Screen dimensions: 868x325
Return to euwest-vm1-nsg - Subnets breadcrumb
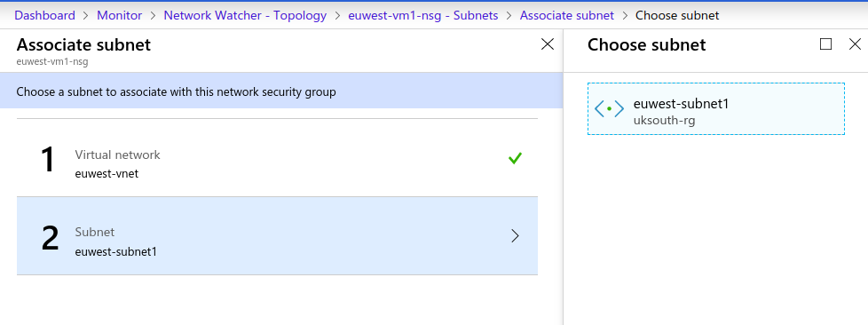click(423, 15)
